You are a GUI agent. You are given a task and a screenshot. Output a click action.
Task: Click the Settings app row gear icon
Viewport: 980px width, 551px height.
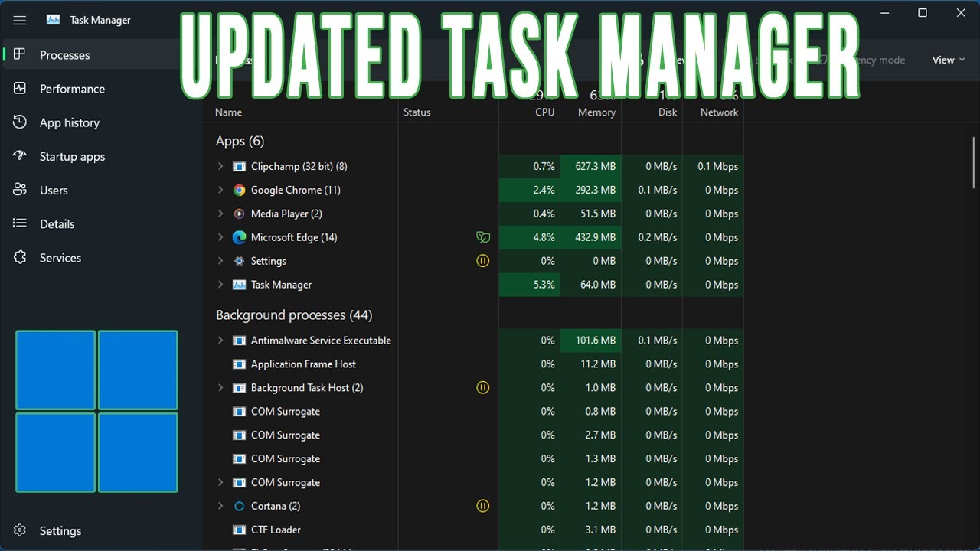point(239,261)
